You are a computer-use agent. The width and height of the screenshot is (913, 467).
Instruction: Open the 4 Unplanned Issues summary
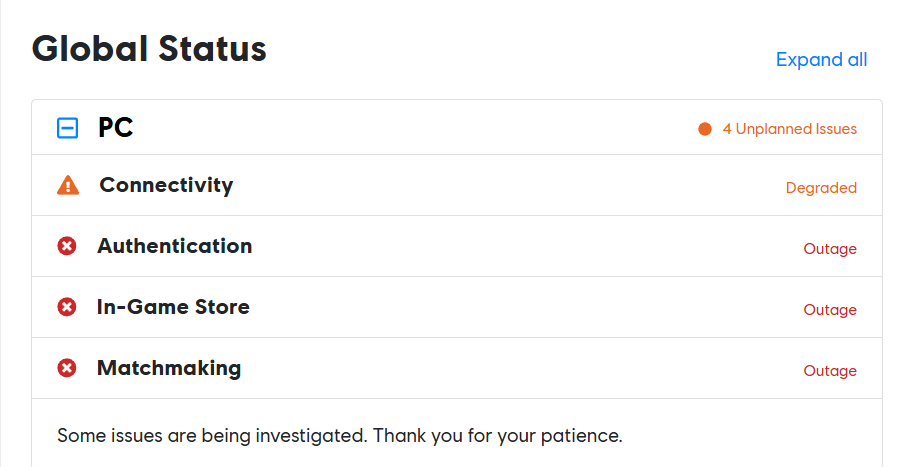[x=789, y=129]
